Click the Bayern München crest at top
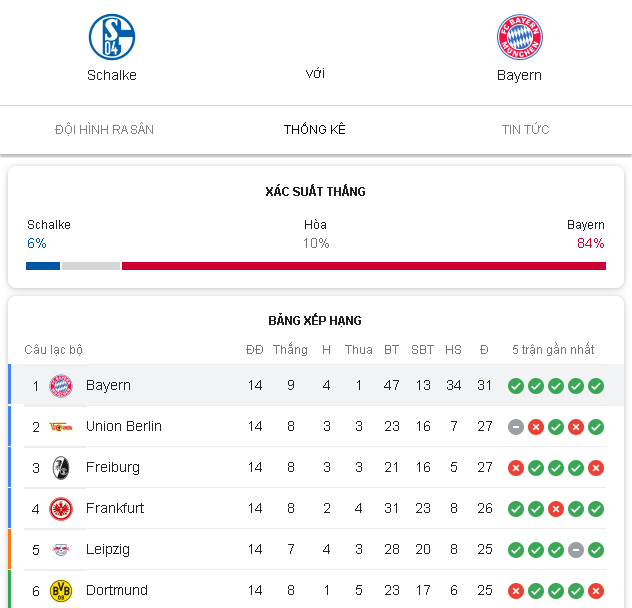This screenshot has width=632, height=608. 520,37
